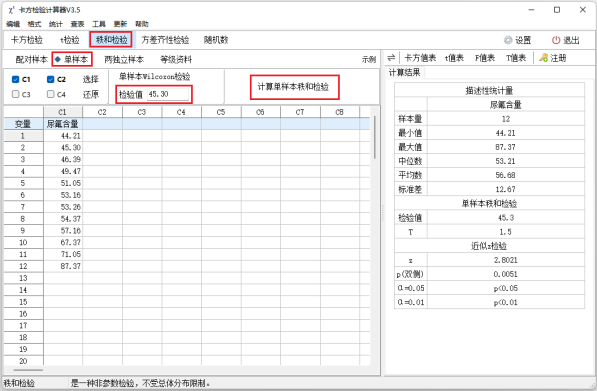Select row header 20
This screenshot has width=597, height=391.
23,361
